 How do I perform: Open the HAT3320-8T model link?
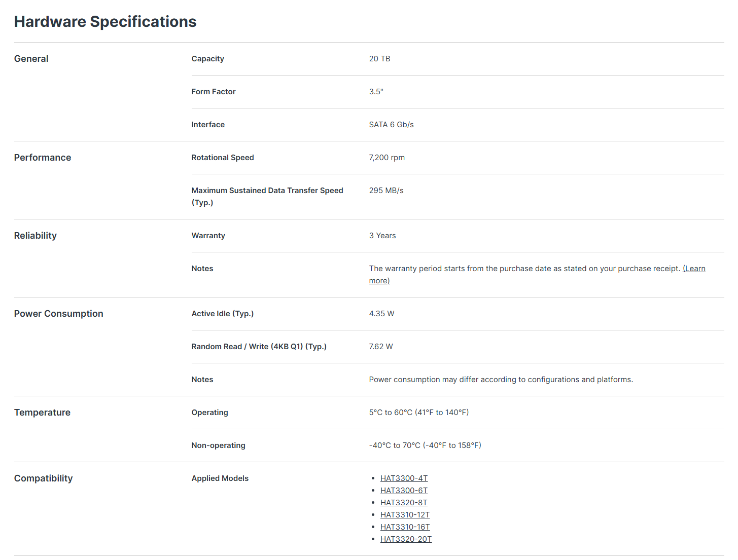[x=404, y=503]
